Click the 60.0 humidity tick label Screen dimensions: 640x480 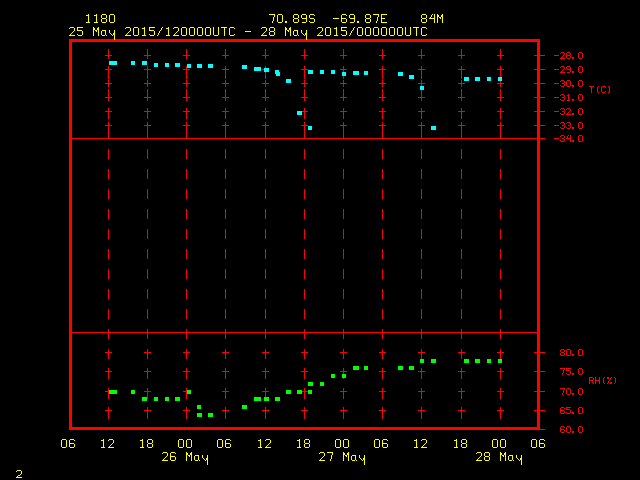pos(572,430)
